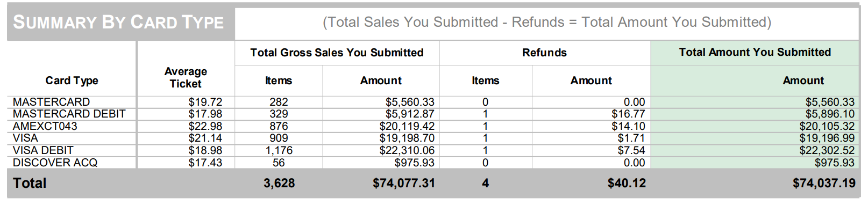Click the $40.12 refunds total
Screen dimensions: 868x205
pyautogui.click(x=627, y=183)
